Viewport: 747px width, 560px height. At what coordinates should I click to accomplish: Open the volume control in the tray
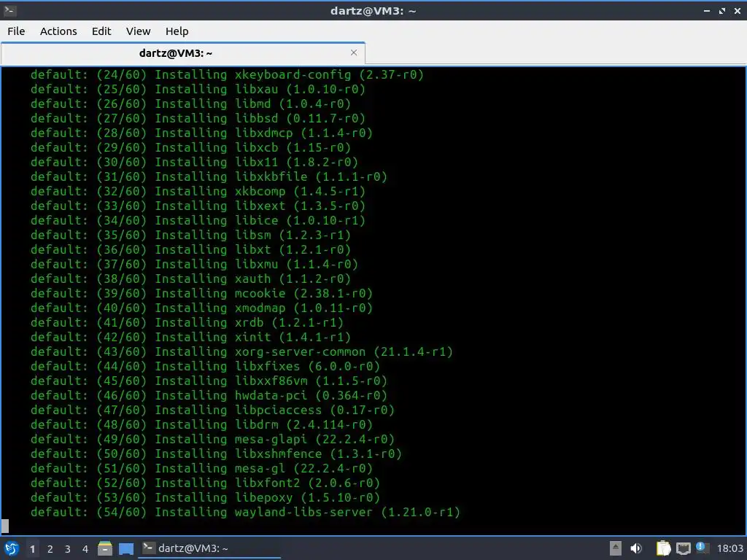click(636, 548)
